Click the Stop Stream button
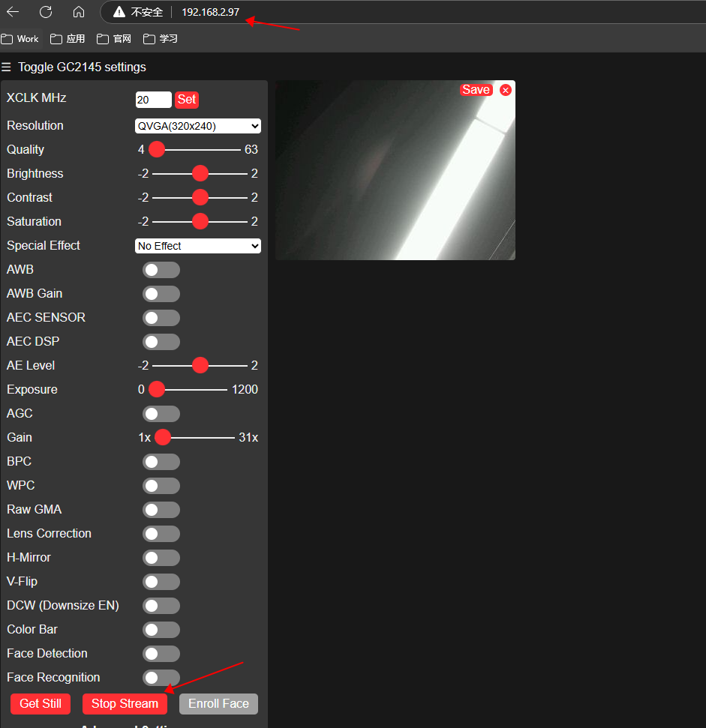This screenshot has height=728, width=706. (125, 704)
